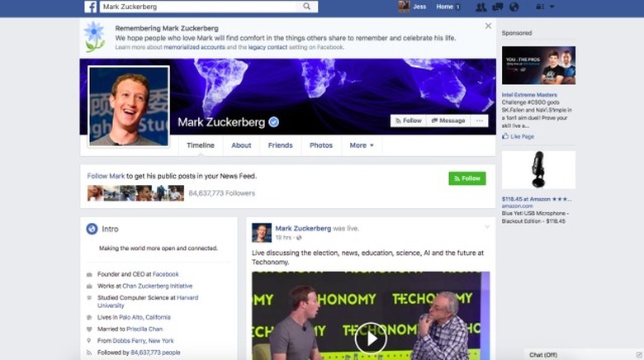Click the green Follow button
Viewport: 644px width, 360px height.
click(x=467, y=178)
